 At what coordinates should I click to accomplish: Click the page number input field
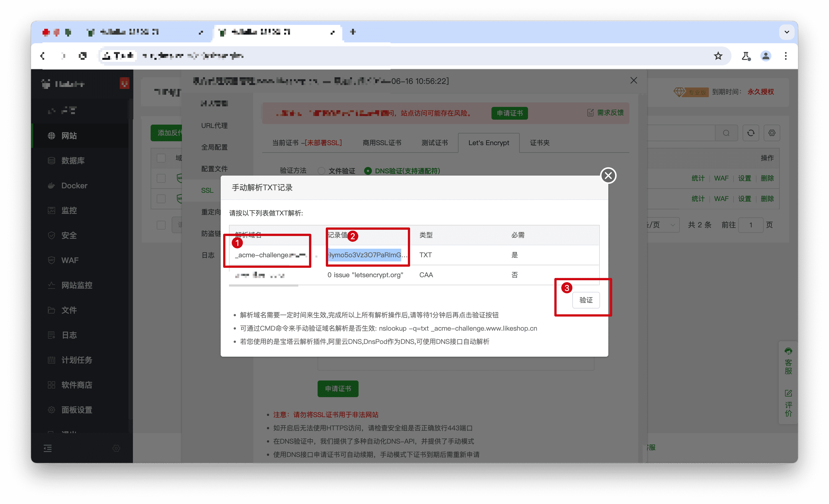click(x=750, y=225)
